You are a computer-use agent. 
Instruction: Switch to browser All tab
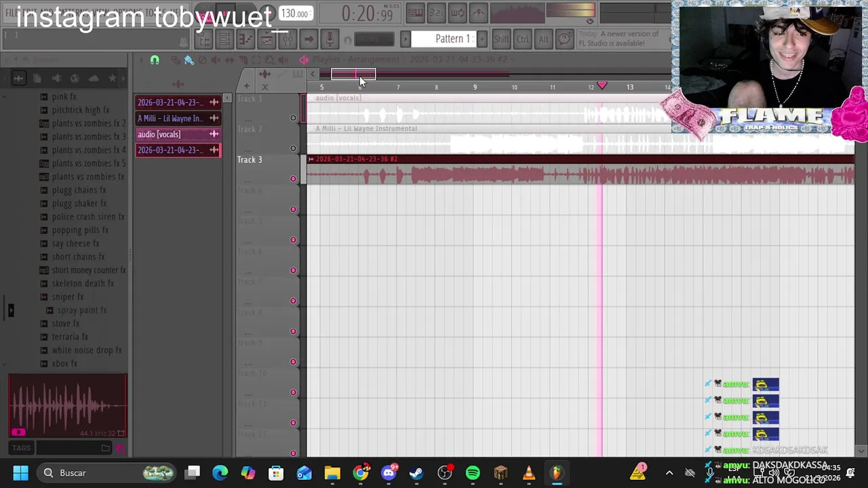point(18,79)
